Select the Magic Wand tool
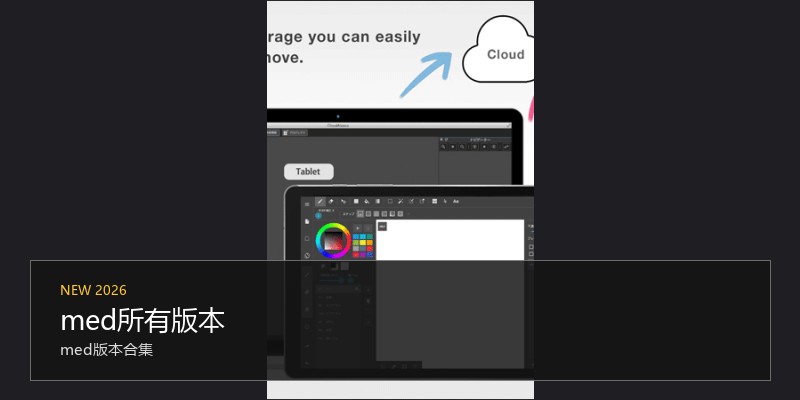 pyautogui.click(x=401, y=202)
